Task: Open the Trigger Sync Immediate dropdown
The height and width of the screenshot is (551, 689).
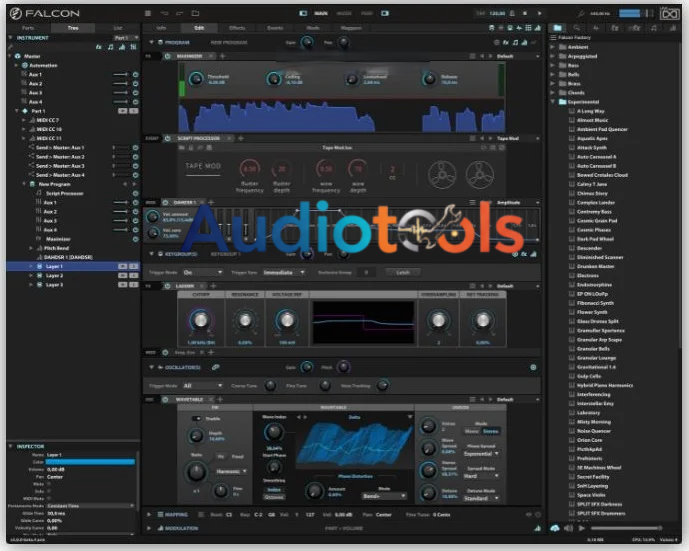Action: (x=284, y=272)
